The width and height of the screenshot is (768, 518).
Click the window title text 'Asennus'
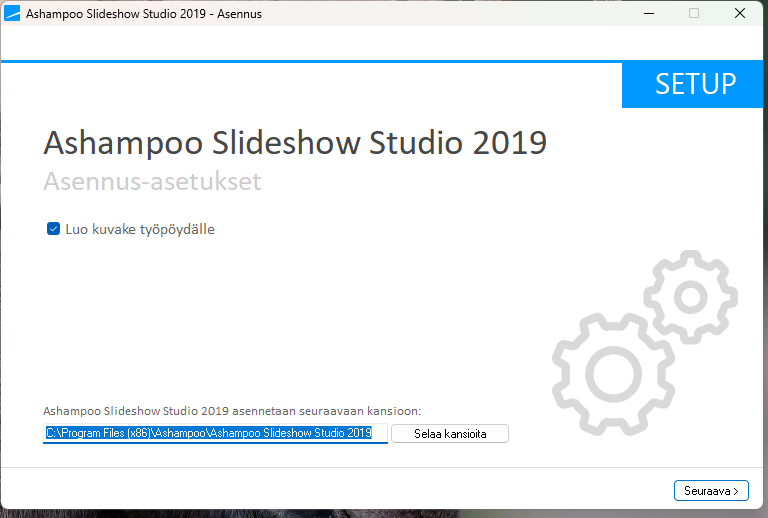(240, 14)
